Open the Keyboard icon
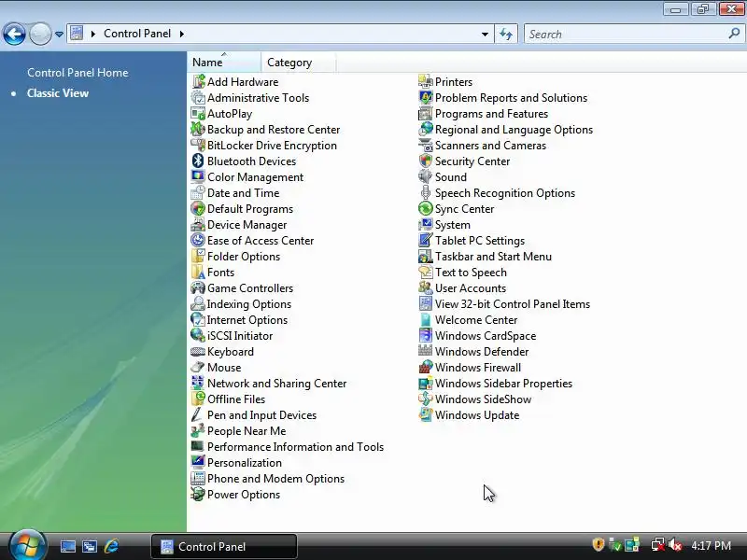This screenshot has width=747, height=560. (198, 352)
